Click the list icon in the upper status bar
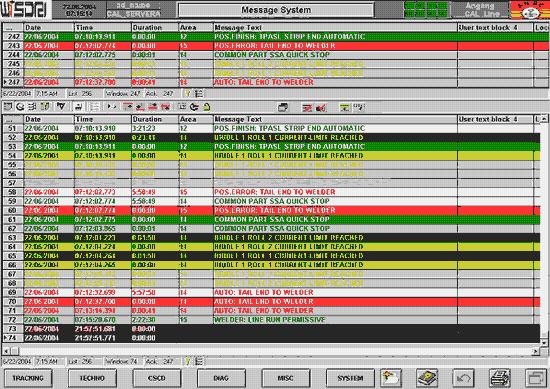The image size is (550, 389). [x=199, y=94]
